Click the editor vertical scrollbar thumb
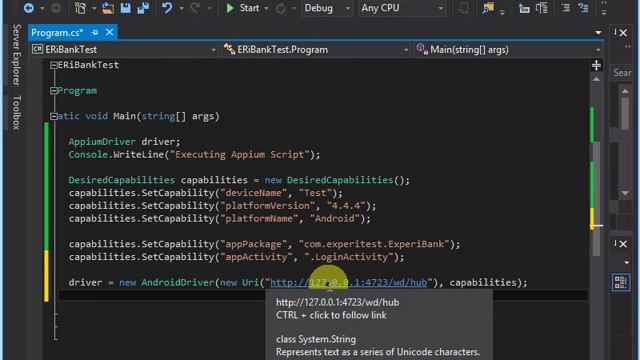The image size is (640, 360). pos(596,199)
